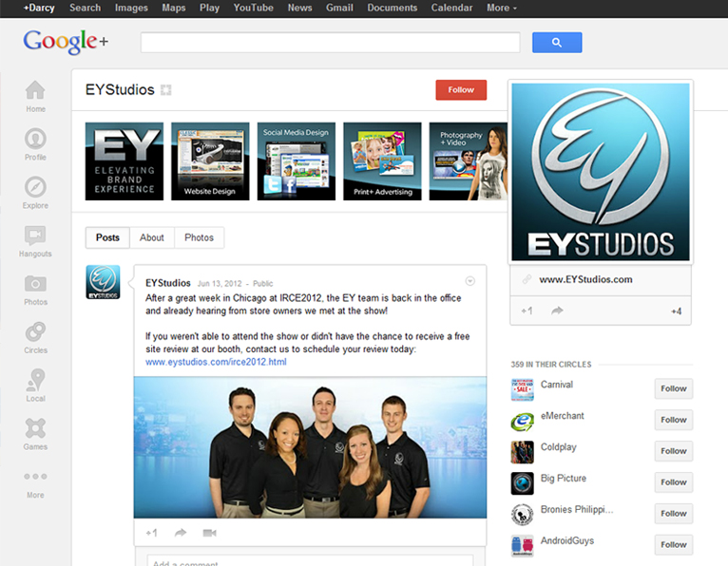Viewport: 728px width, 566px height.
Task: Click the share arrow below www.EYStudios.com
Action: pos(557,311)
